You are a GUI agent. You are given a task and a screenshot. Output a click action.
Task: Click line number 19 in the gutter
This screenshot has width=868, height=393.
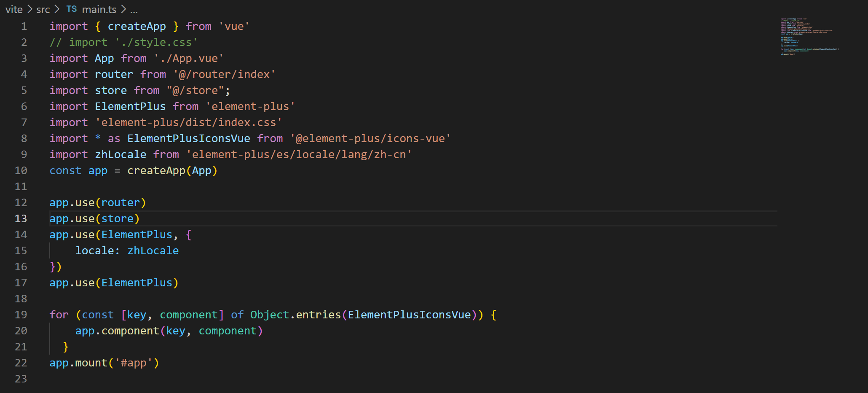(21, 315)
